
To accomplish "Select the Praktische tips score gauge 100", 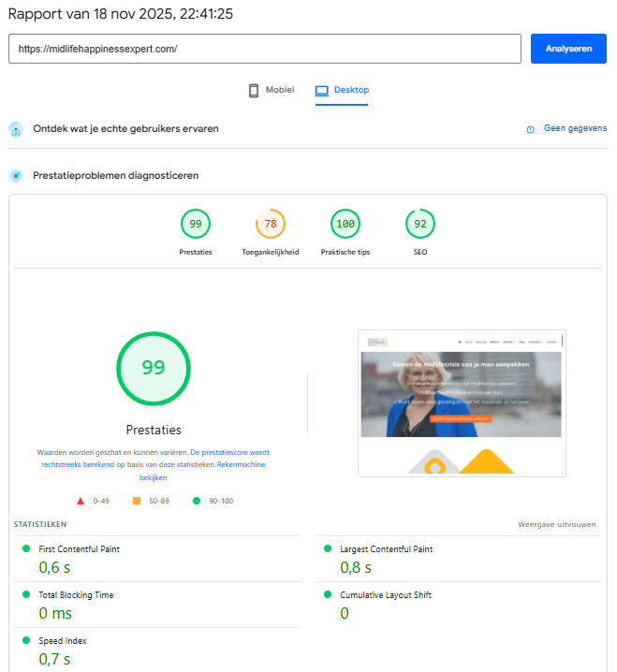I will 345,225.
